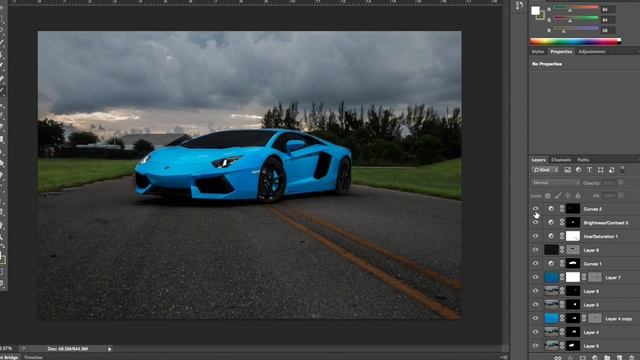The height and width of the screenshot is (360, 640).
Task: Open the Opacity slider dropdown arrow
Action: click(620, 183)
